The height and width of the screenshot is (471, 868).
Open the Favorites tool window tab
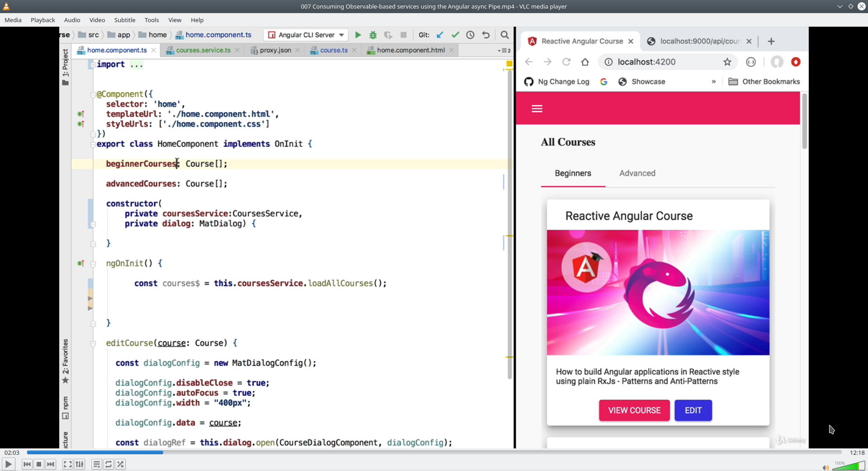tap(66, 361)
